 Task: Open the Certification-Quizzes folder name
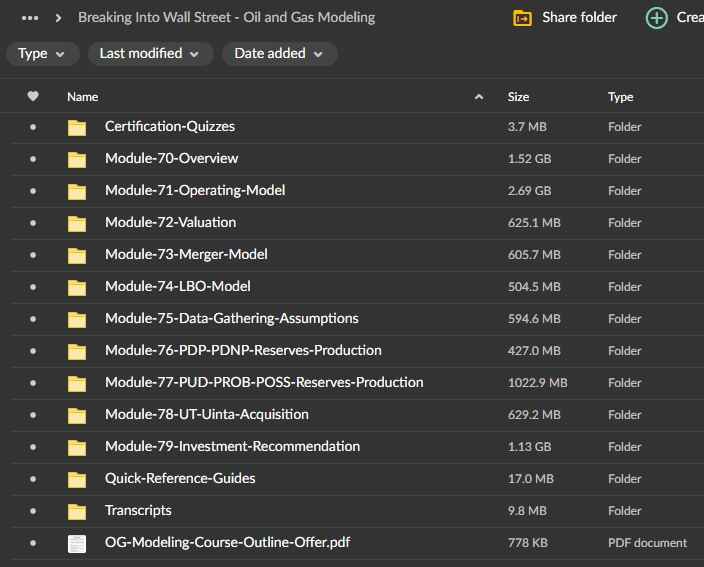click(x=170, y=127)
